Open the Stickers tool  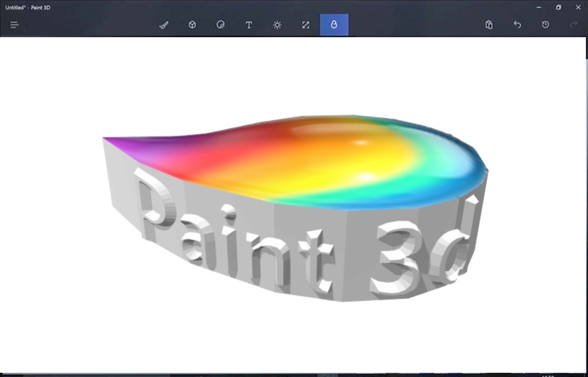(221, 25)
